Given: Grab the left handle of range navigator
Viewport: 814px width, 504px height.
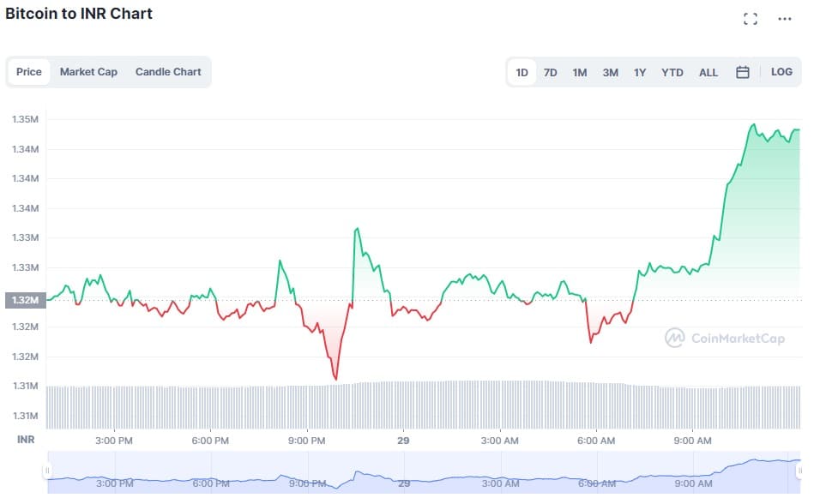Looking at the screenshot, I should pyautogui.click(x=46, y=471).
